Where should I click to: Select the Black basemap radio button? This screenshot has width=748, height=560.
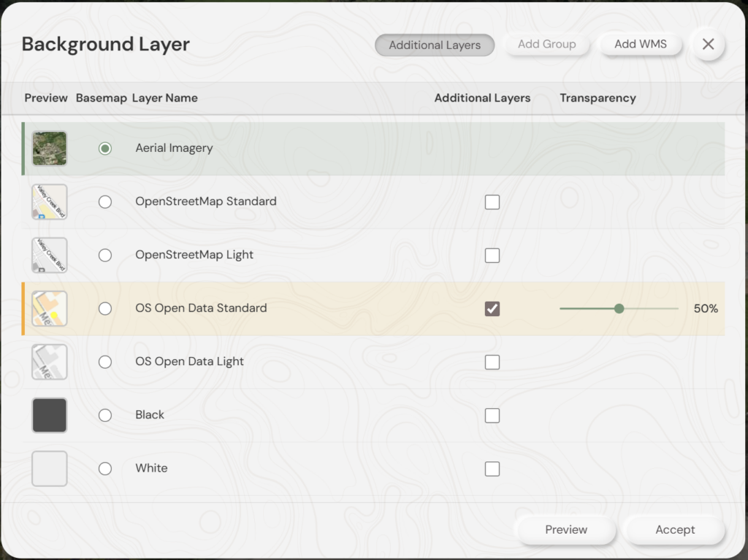tap(105, 415)
